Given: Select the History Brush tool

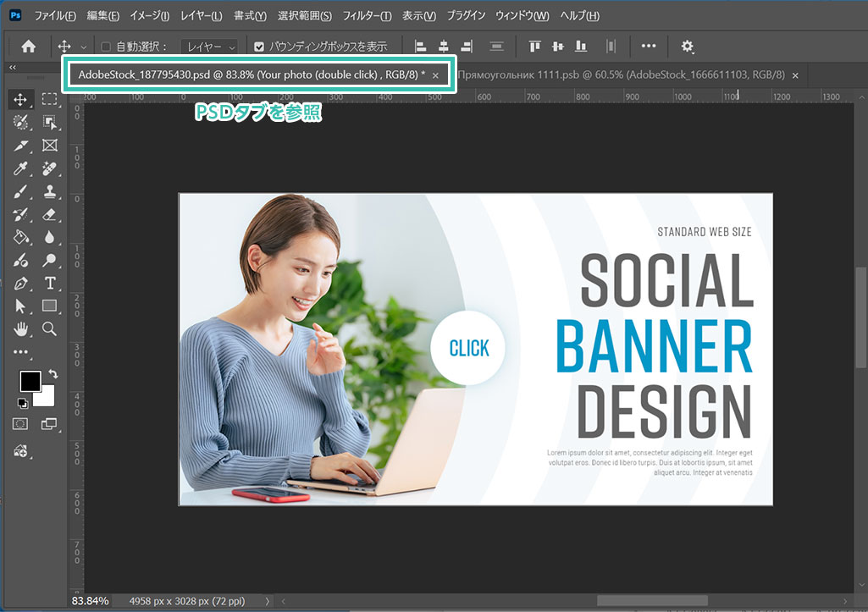Looking at the screenshot, I should tap(20, 215).
